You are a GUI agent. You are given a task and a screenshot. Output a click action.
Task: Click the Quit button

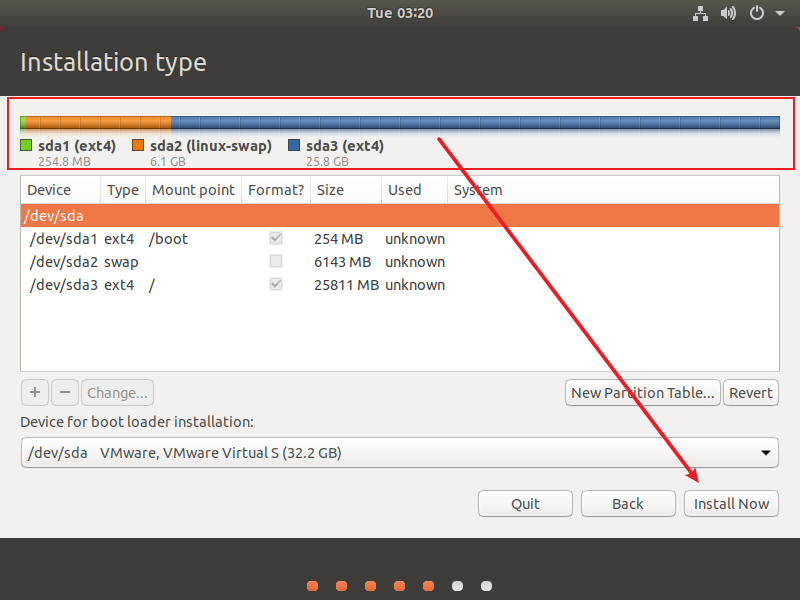coord(525,504)
